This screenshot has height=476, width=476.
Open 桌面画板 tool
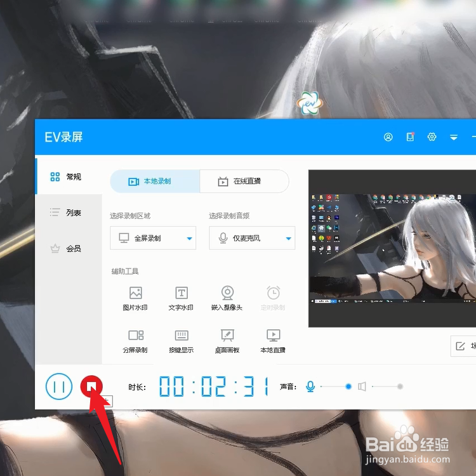tap(227, 341)
